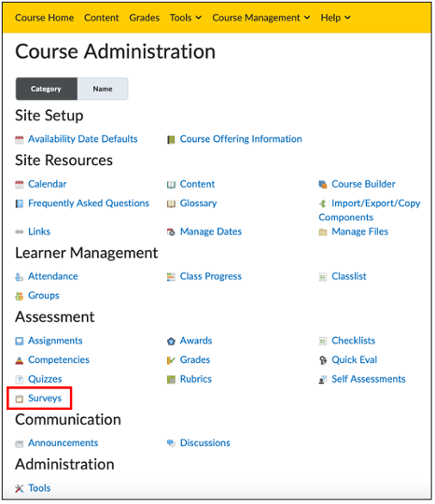Image resolution: width=435 pixels, height=504 pixels.
Task: Click the Manage Files folder icon
Action: 323,232
